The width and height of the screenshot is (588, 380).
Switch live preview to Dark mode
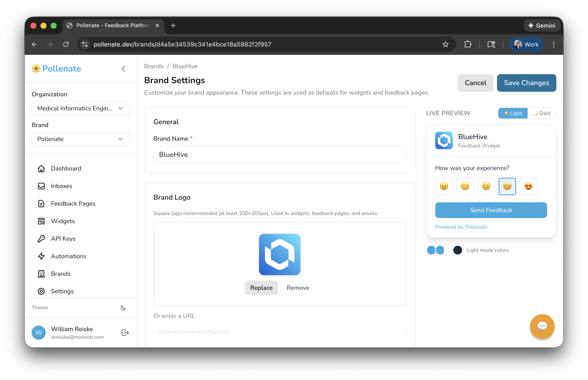(542, 113)
